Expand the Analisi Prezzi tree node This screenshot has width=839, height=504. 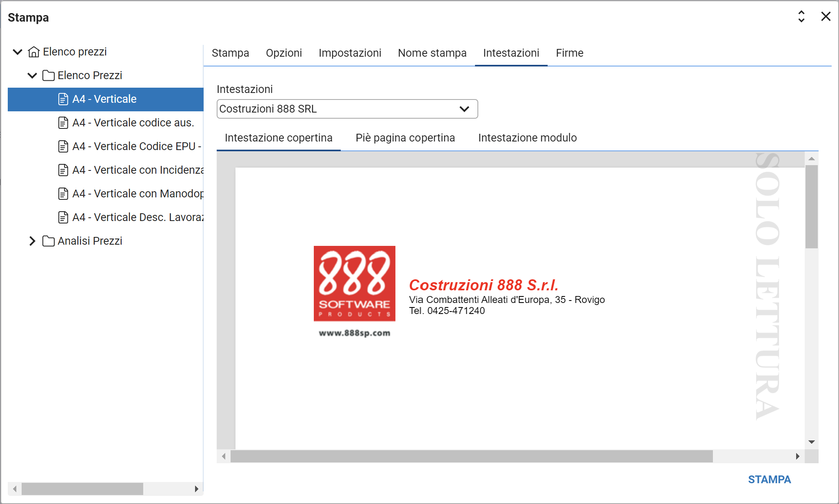pyautogui.click(x=32, y=241)
